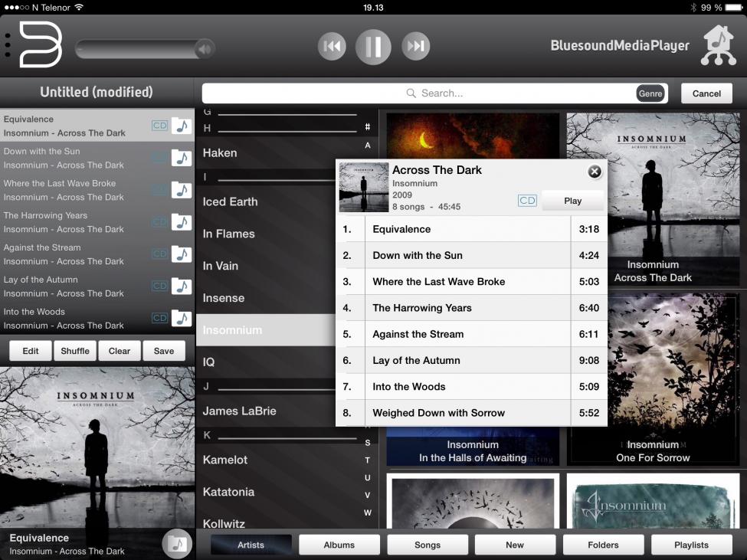Jump to letter T in index
The width and height of the screenshot is (747, 560).
367,460
